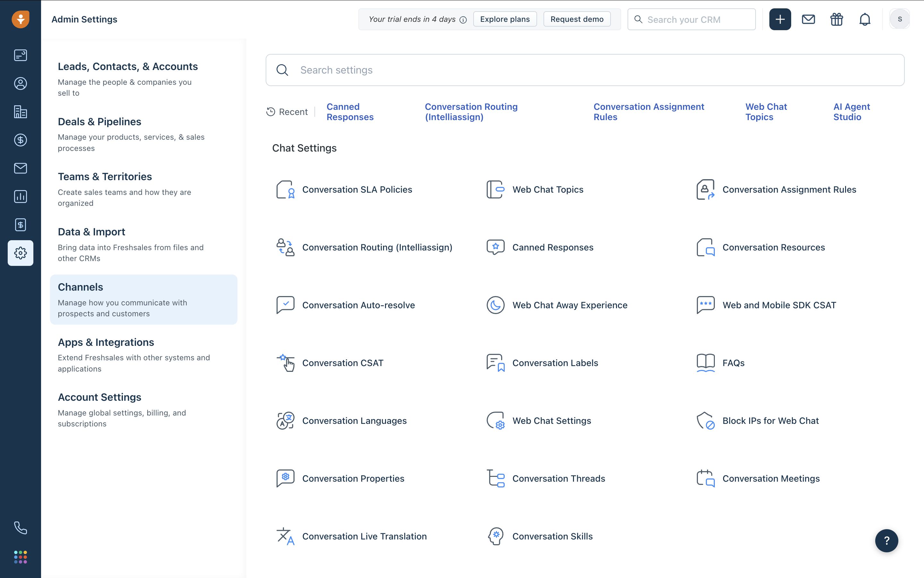This screenshot has width=924, height=578.
Task: Open recent Web Chat Topics link
Action: [x=766, y=112]
